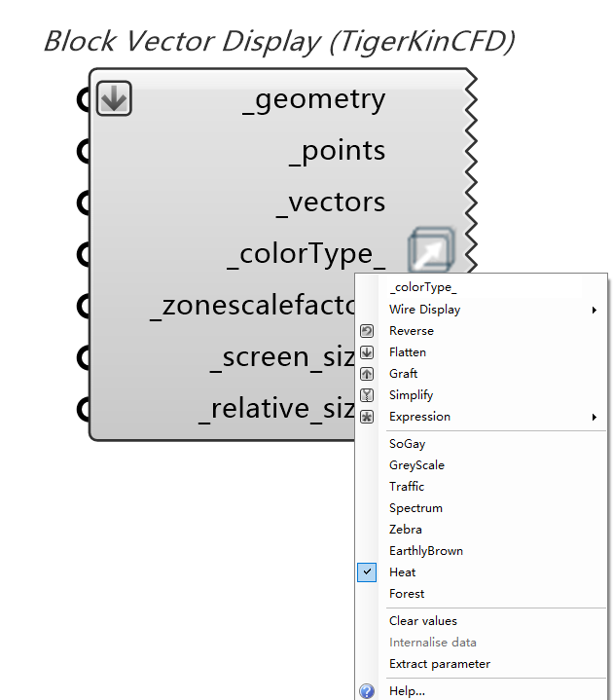This screenshot has width=613, height=700.
Task: Click the _colorType_ name field in menu
Action: tap(423, 287)
